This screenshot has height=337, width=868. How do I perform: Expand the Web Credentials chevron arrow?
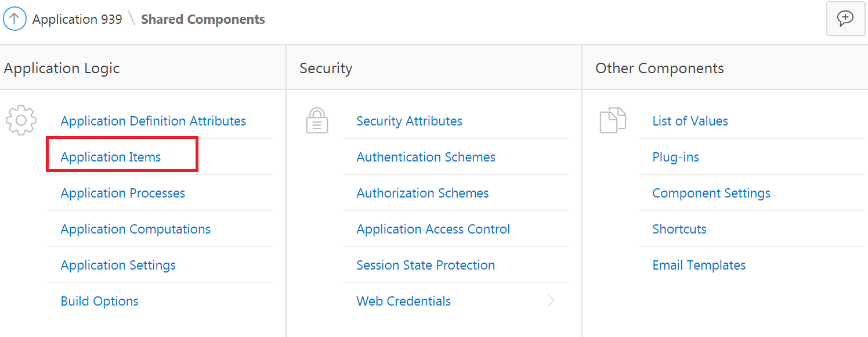point(551,300)
